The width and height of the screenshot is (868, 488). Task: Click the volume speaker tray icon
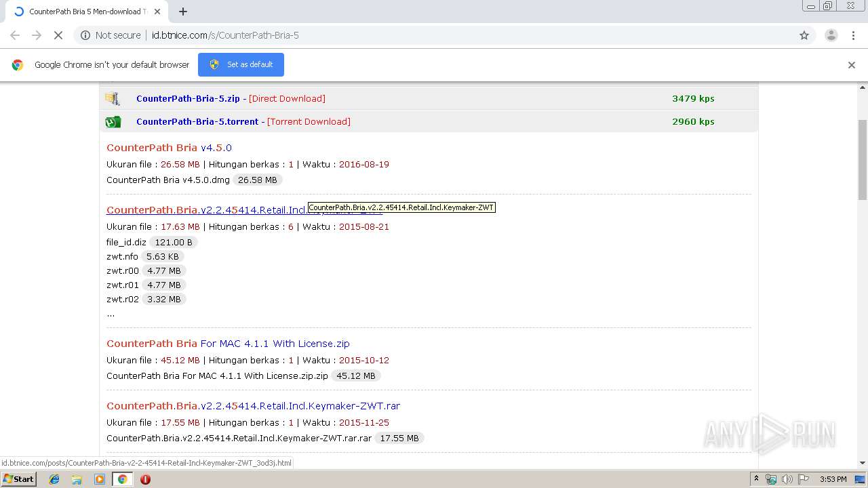point(787,479)
